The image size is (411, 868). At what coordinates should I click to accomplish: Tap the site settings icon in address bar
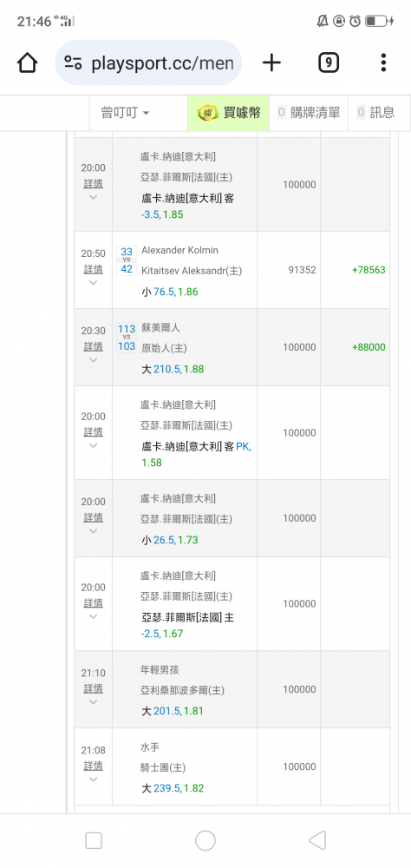73,63
